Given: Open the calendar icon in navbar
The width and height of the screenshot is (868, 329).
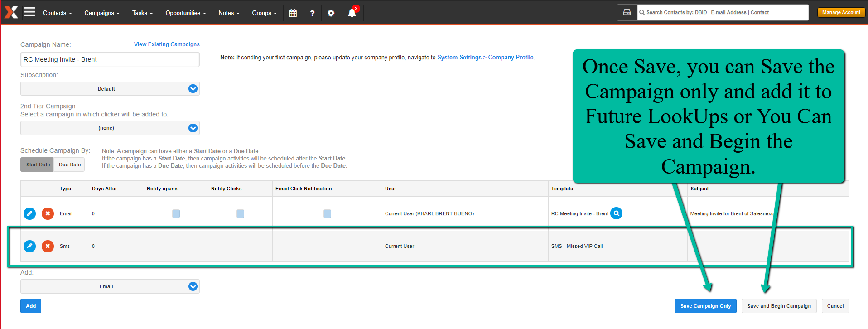Looking at the screenshot, I should tap(293, 13).
